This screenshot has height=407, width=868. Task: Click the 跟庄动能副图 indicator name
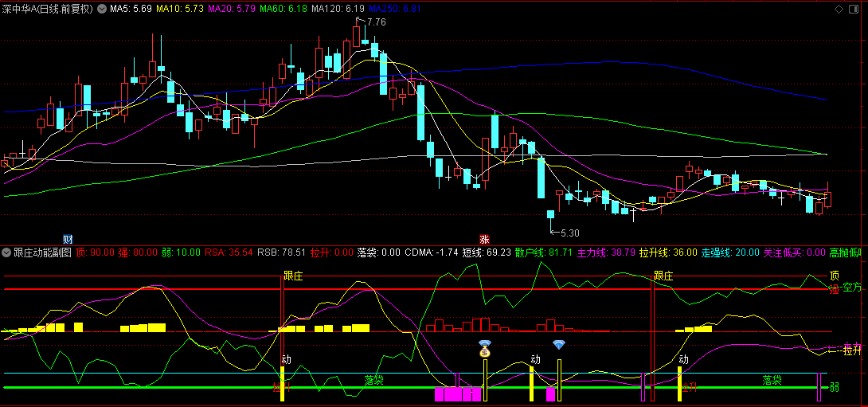tap(43, 252)
